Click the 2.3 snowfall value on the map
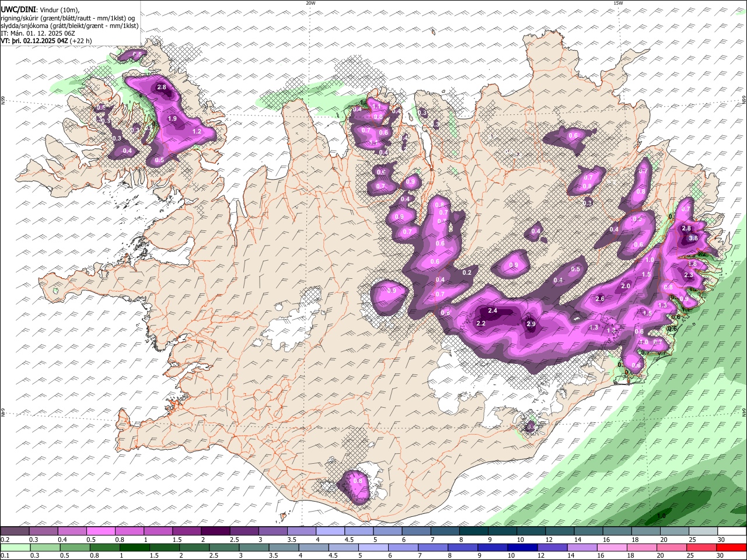 point(688,275)
